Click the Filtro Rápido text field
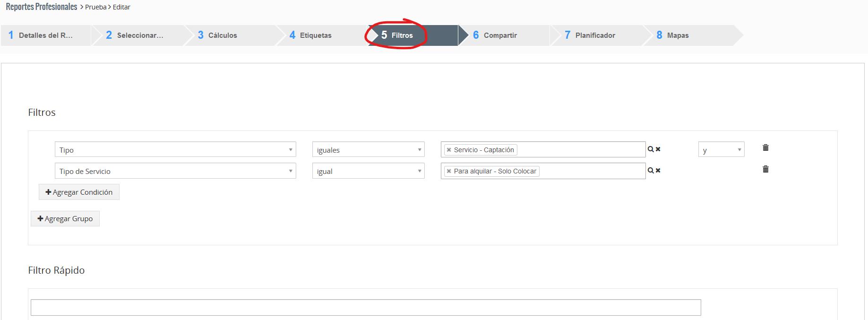 tap(365, 307)
